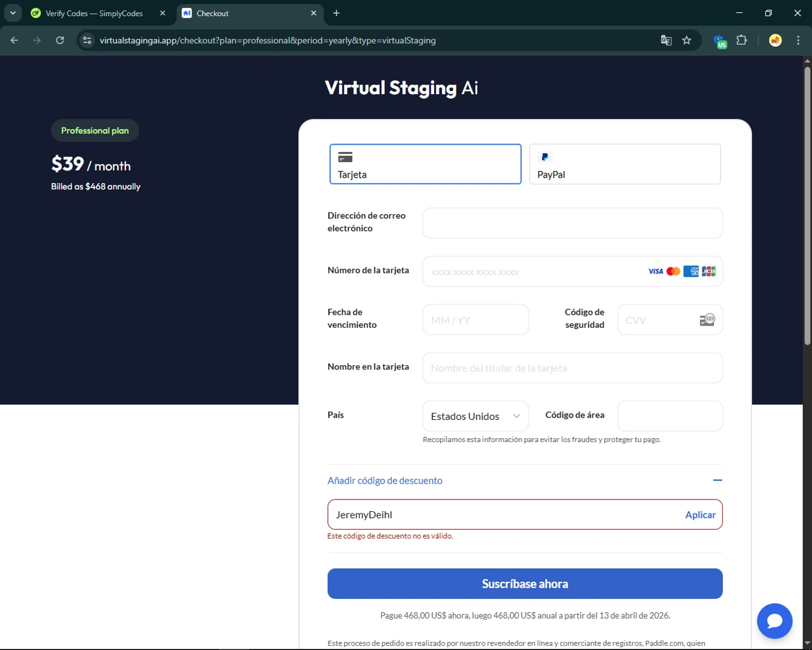
Task: Switch to Verify Codes — SimplyCodes tab
Action: [94, 14]
